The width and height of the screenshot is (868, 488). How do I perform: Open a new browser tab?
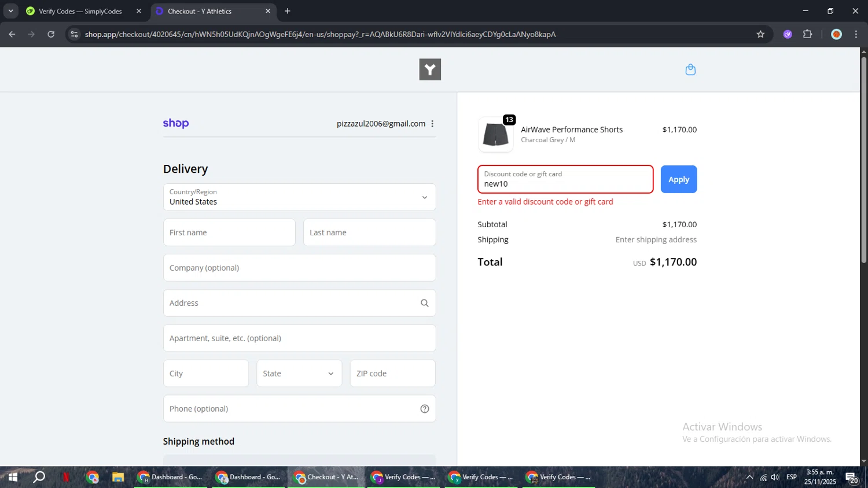coord(288,11)
